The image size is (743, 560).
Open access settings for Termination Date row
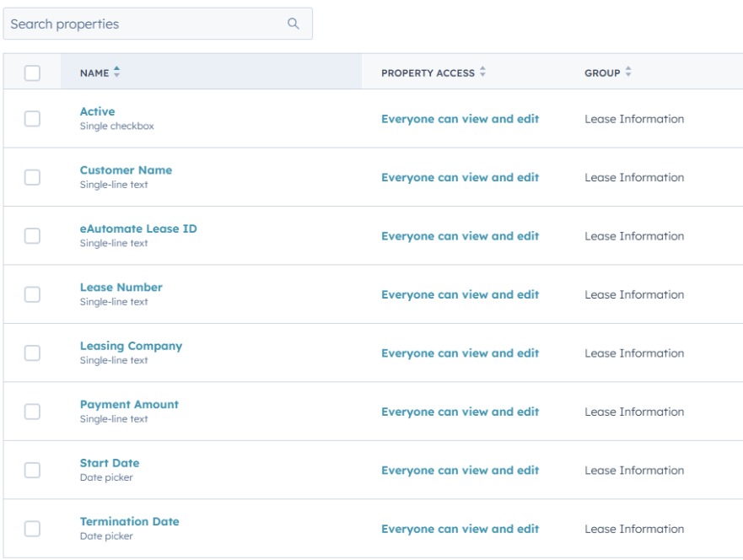460,529
